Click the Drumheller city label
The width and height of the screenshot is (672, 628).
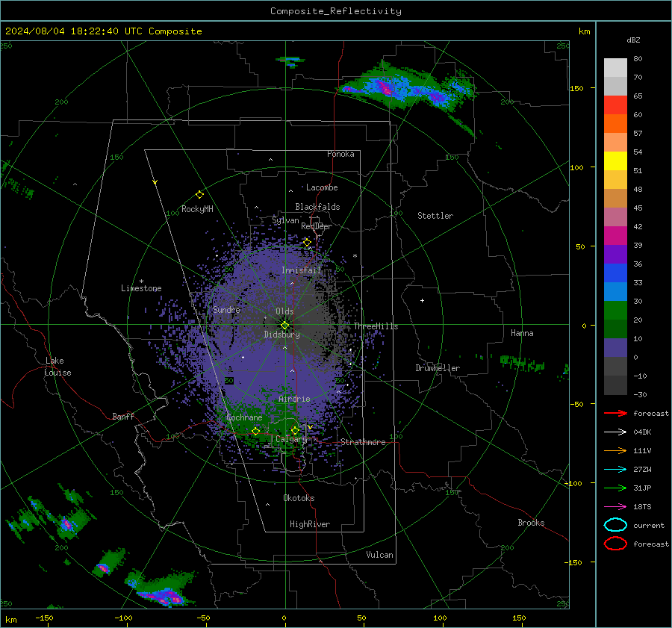click(x=438, y=368)
